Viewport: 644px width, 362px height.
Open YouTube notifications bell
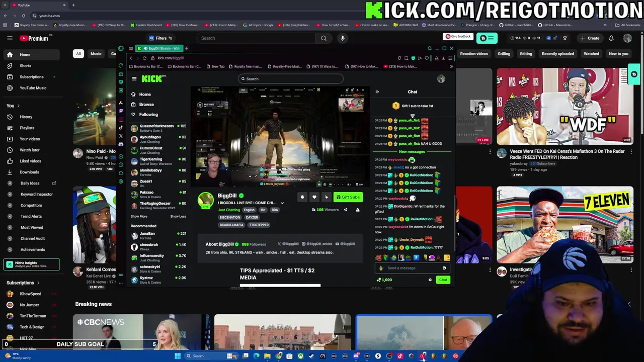coord(611,38)
